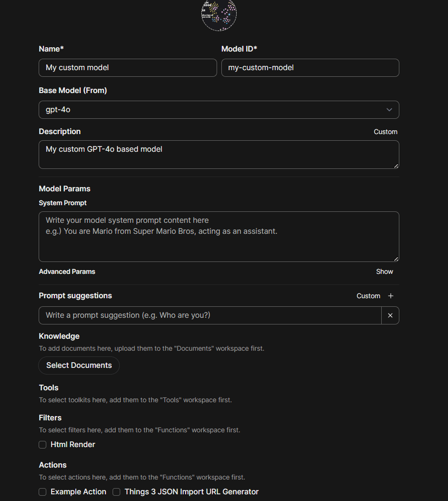Viewport: 448px width, 501px height.
Task: Open the Base Model selector showing gpt-4o
Action: click(x=219, y=110)
